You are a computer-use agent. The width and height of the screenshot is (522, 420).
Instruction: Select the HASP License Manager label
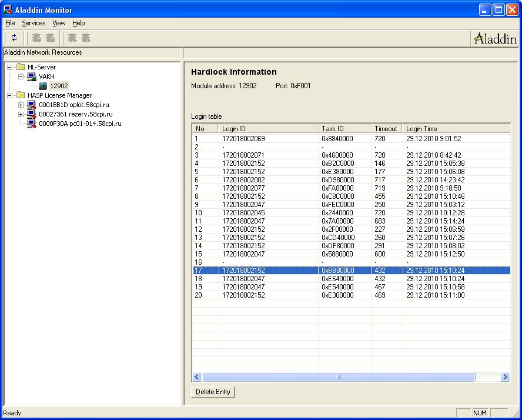[x=59, y=95]
